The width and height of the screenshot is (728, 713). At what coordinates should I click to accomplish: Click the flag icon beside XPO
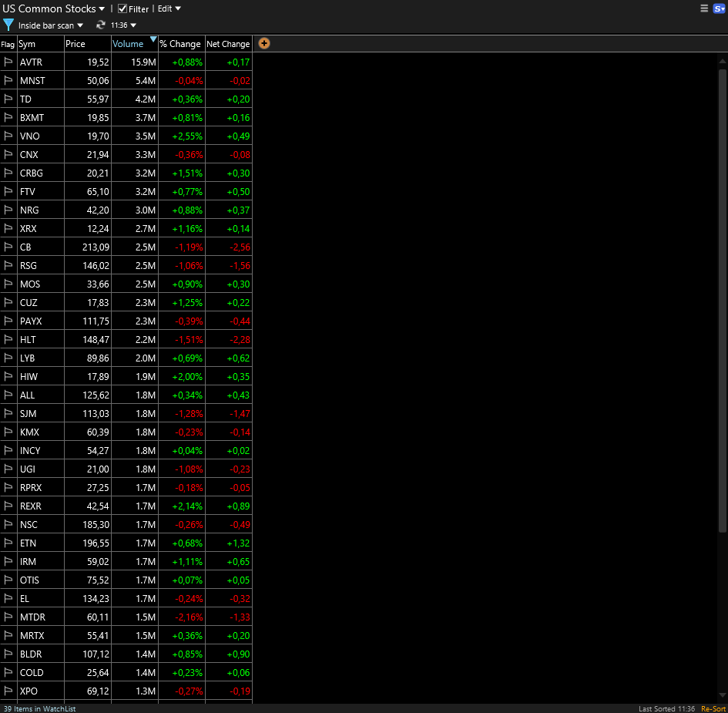[8, 691]
